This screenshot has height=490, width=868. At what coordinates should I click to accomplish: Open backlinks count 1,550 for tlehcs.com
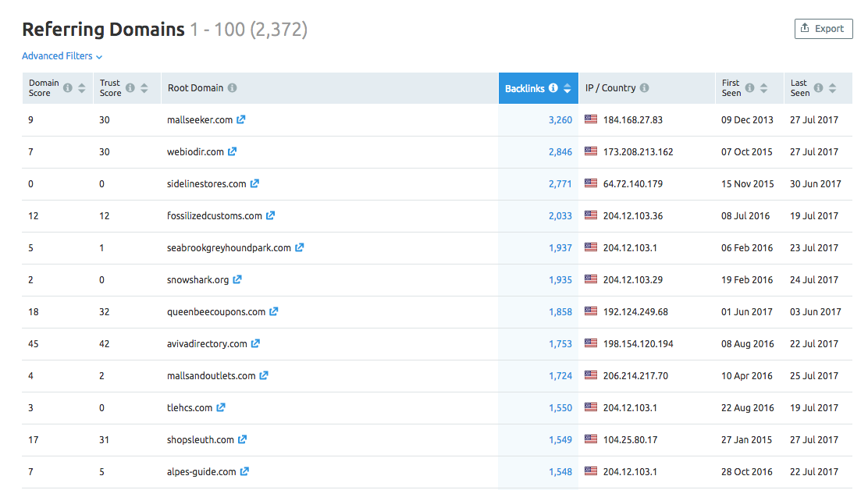[560, 408]
